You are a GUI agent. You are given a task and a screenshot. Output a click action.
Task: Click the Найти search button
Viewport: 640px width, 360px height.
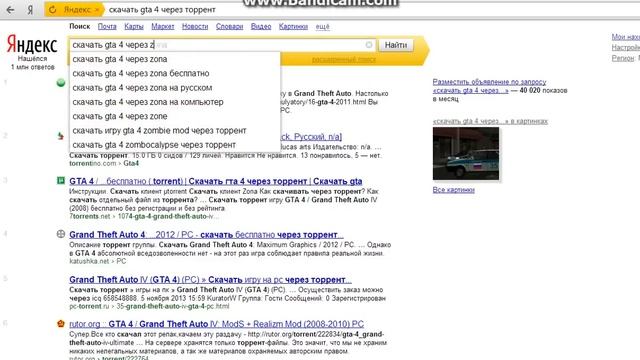coord(396,45)
